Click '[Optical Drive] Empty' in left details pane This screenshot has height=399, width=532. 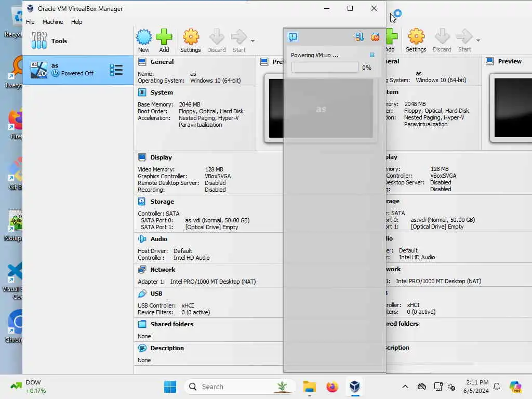212,227
